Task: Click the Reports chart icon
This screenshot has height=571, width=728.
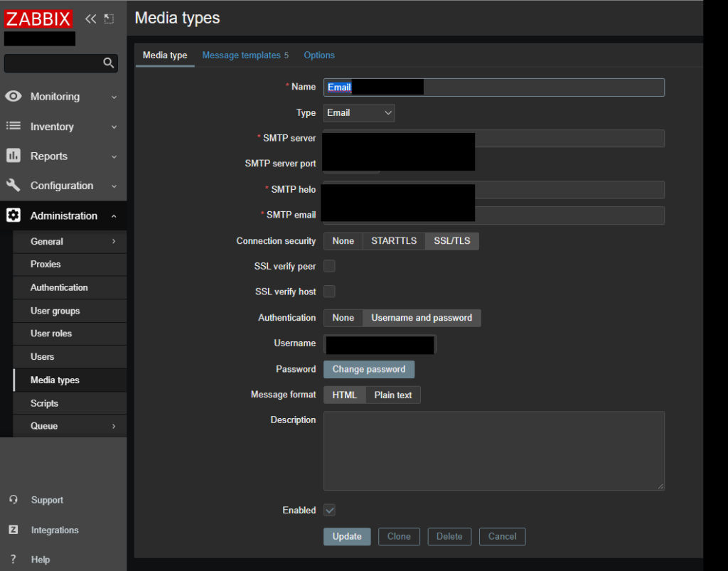Action: point(14,156)
